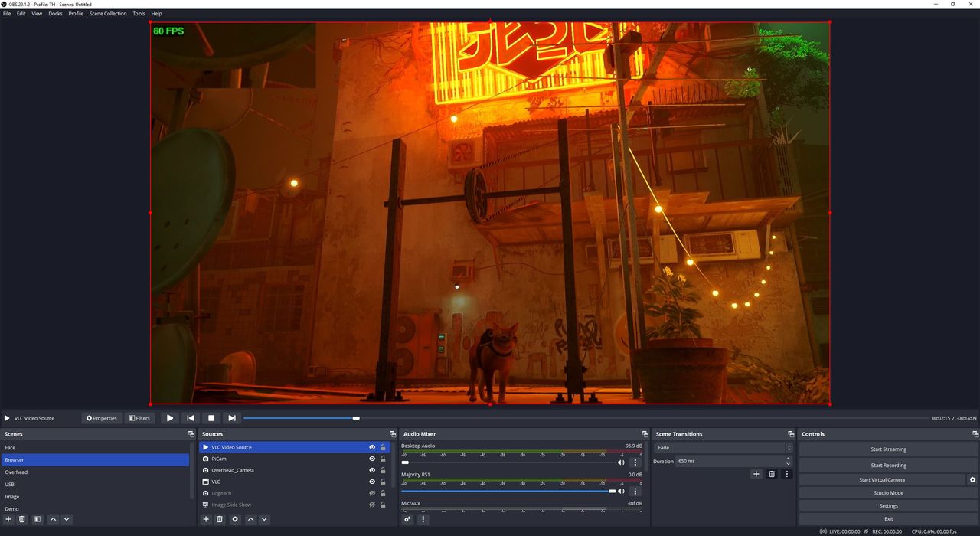This screenshot has height=536, width=980.
Task: Unlock the PiCam source lock
Action: click(x=383, y=459)
